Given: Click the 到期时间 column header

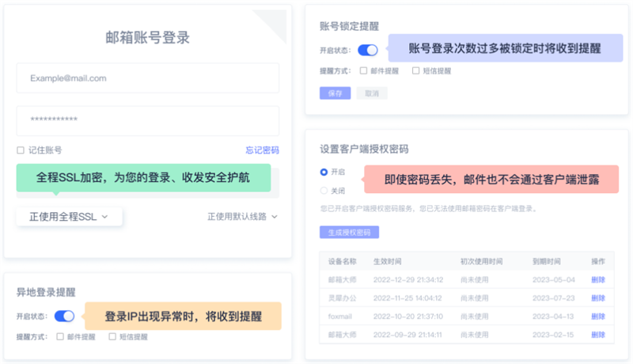Looking at the screenshot, I should pyautogui.click(x=546, y=261).
